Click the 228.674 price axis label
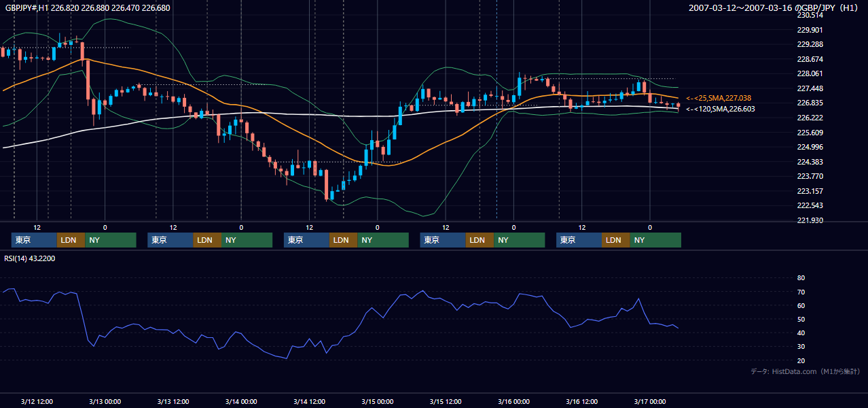Image resolution: width=868 pixels, height=408 pixels. tap(810, 59)
